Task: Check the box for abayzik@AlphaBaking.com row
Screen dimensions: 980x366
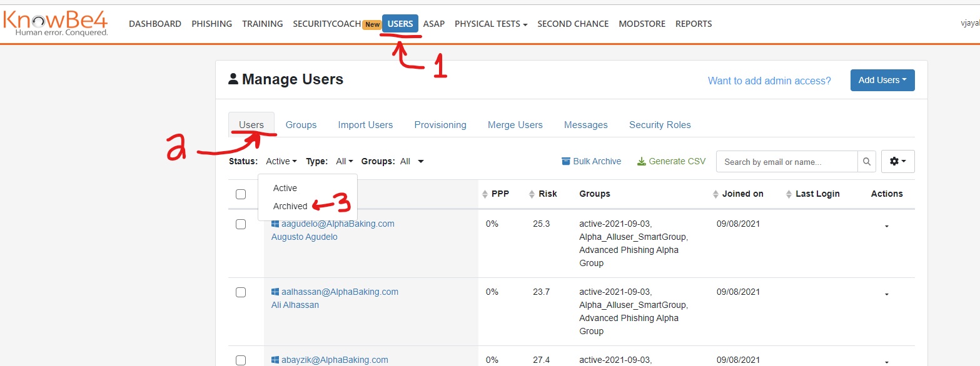Action: pos(241,360)
